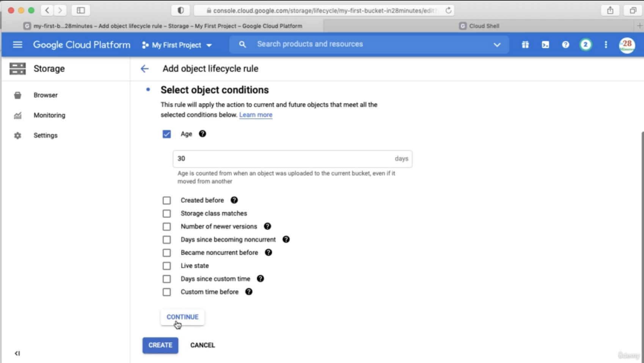Check Storage class matches option
Viewport: 644px width, 363px height.
166,213
